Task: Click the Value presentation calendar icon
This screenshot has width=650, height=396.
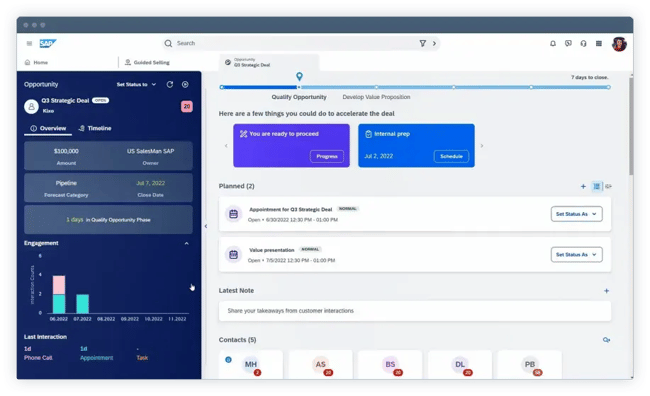Action: click(233, 255)
